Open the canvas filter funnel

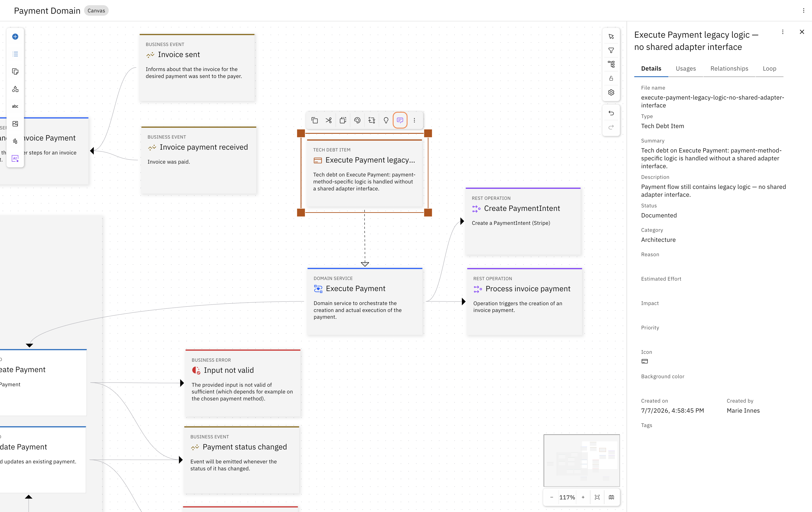pos(611,51)
